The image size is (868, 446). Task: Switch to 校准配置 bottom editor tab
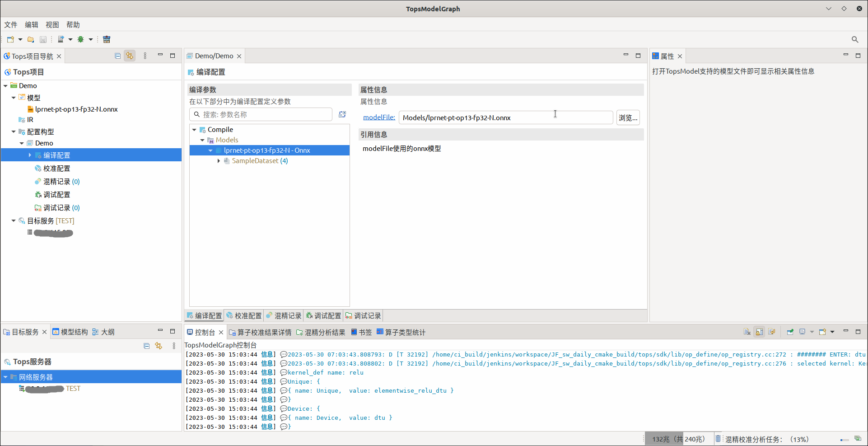[244, 315]
